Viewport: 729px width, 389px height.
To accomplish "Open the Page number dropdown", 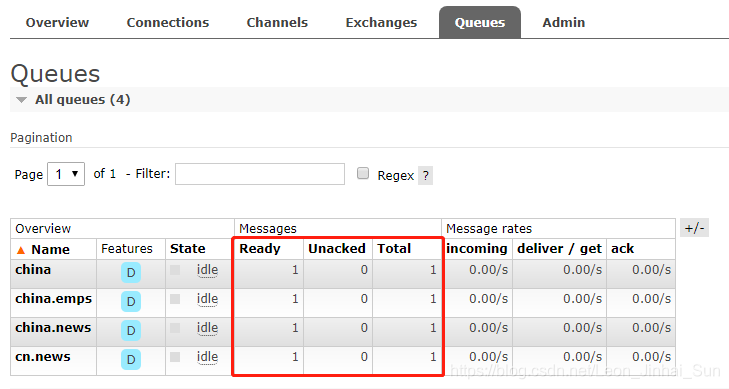I will [x=66, y=174].
